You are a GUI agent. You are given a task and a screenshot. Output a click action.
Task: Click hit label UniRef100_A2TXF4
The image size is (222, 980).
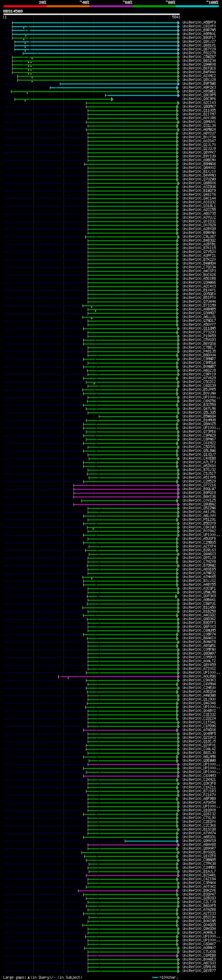point(199,546)
